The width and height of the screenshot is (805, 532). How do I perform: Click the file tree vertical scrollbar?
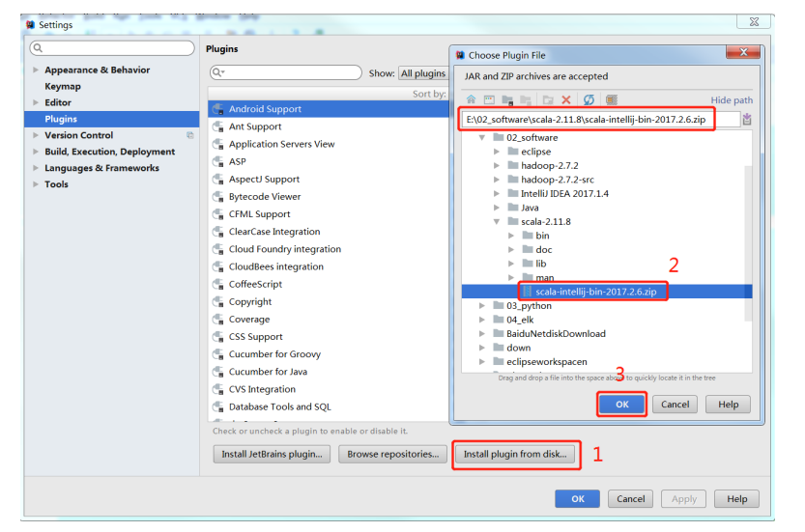[x=748, y=243]
